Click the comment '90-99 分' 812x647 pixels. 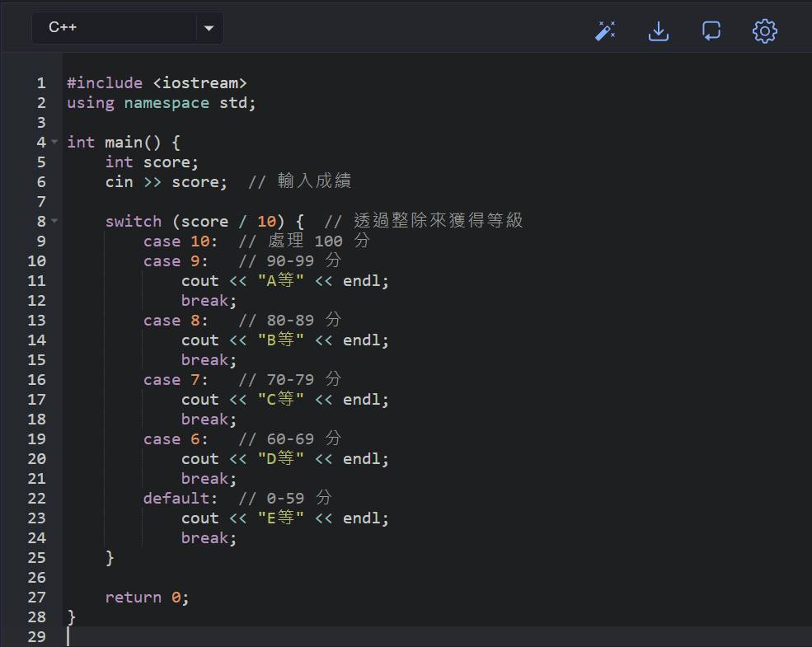304,260
